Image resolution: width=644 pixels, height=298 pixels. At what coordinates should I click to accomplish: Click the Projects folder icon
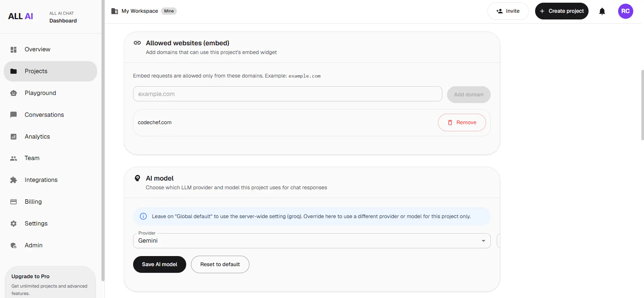(13, 71)
